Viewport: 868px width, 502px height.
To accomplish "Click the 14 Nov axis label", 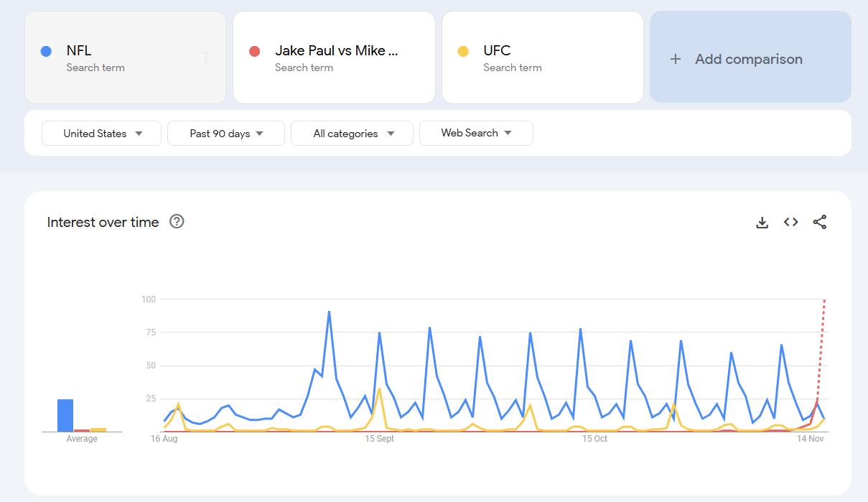I will point(811,439).
